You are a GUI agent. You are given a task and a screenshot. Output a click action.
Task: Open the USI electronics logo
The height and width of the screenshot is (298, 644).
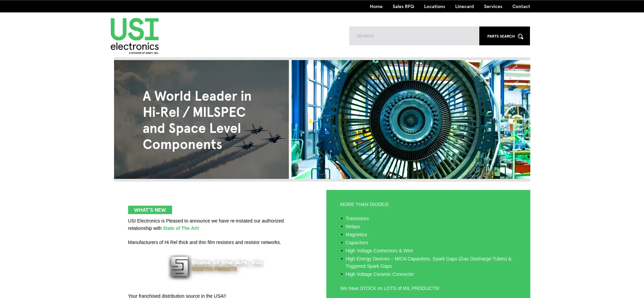(x=135, y=36)
